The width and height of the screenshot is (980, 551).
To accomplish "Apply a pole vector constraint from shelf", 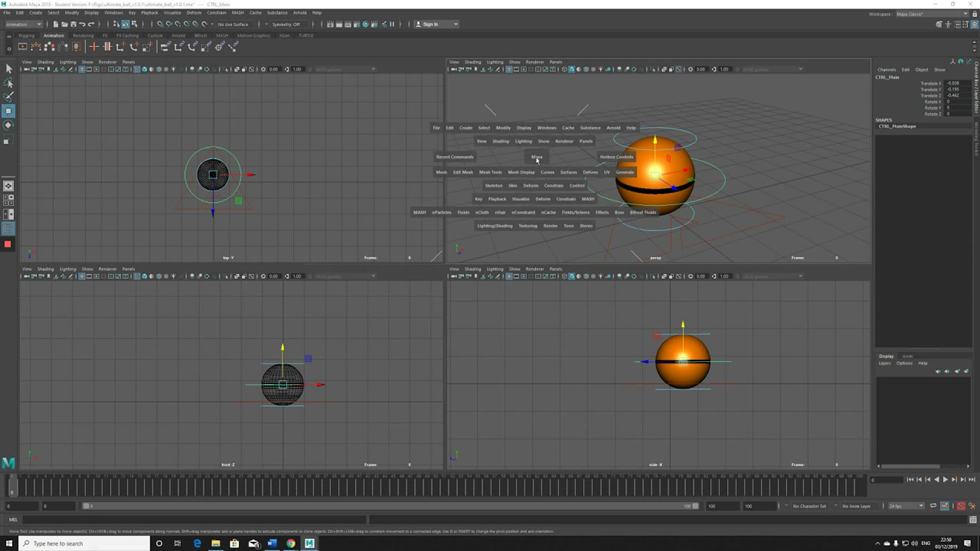I will tap(233, 47).
